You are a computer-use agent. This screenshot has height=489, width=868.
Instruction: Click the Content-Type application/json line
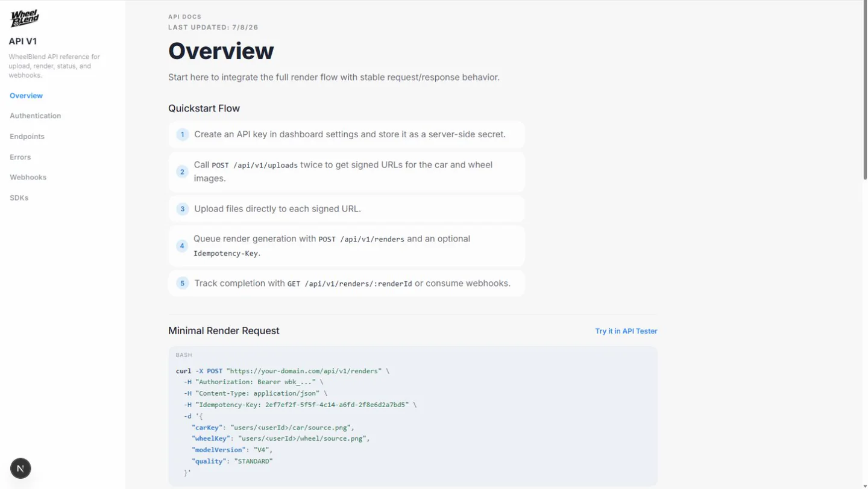pyautogui.click(x=256, y=393)
